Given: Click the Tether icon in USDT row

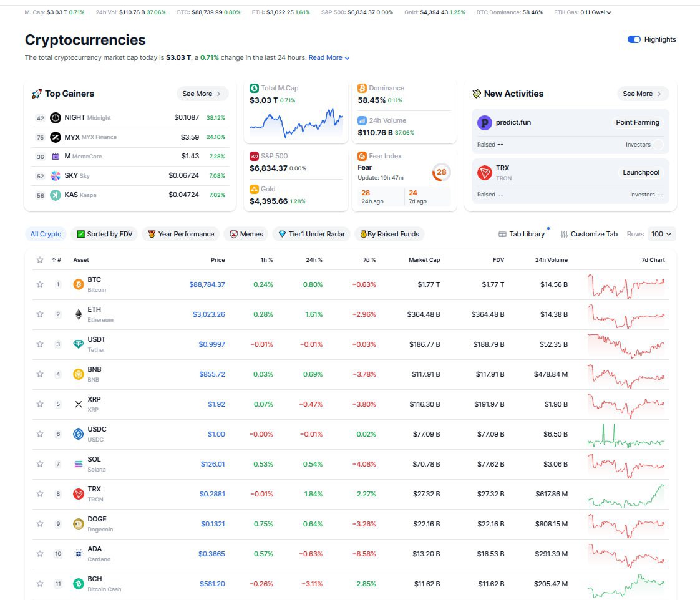Looking at the screenshot, I should [x=79, y=344].
